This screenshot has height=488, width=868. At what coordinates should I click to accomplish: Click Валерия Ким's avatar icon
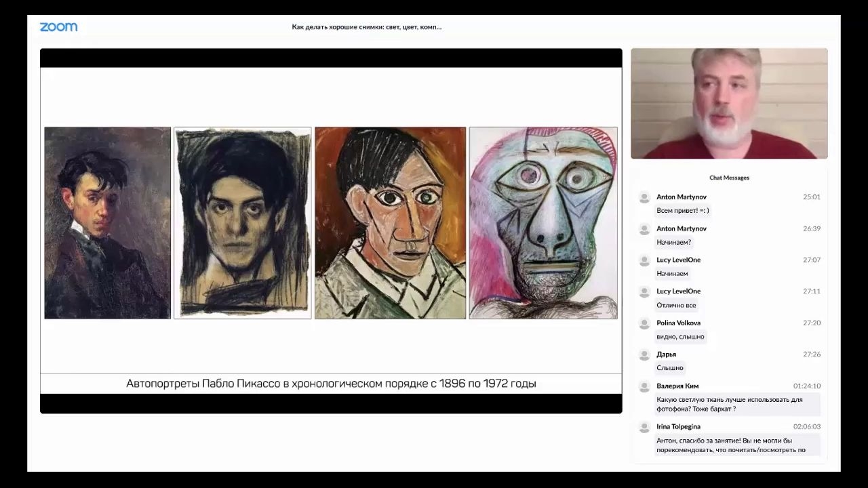[644, 386]
